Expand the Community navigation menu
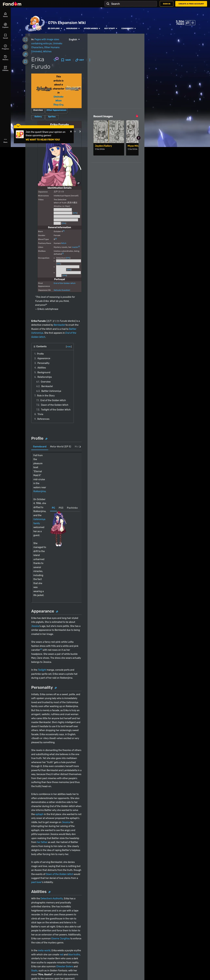The height and width of the screenshot is (980, 210). [x=128, y=29]
